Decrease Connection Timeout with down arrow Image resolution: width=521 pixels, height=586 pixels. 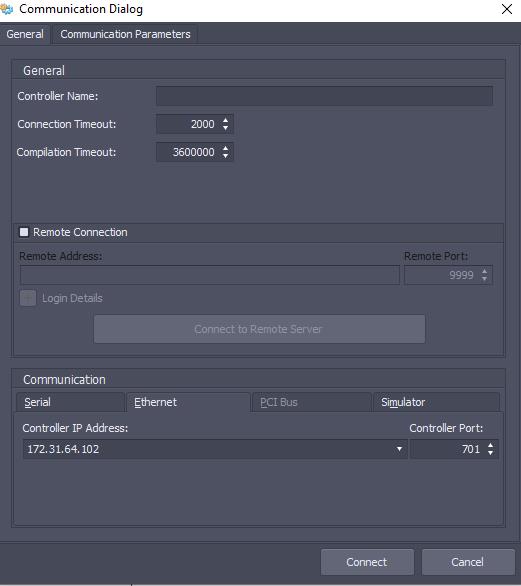pos(225,128)
